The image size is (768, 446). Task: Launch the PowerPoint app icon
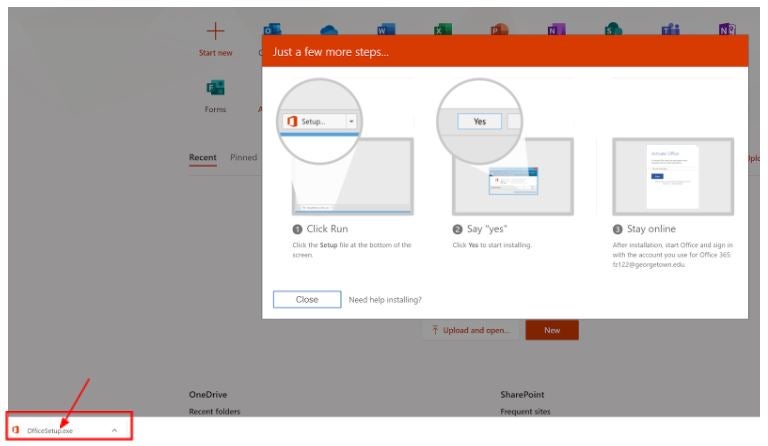click(500, 29)
